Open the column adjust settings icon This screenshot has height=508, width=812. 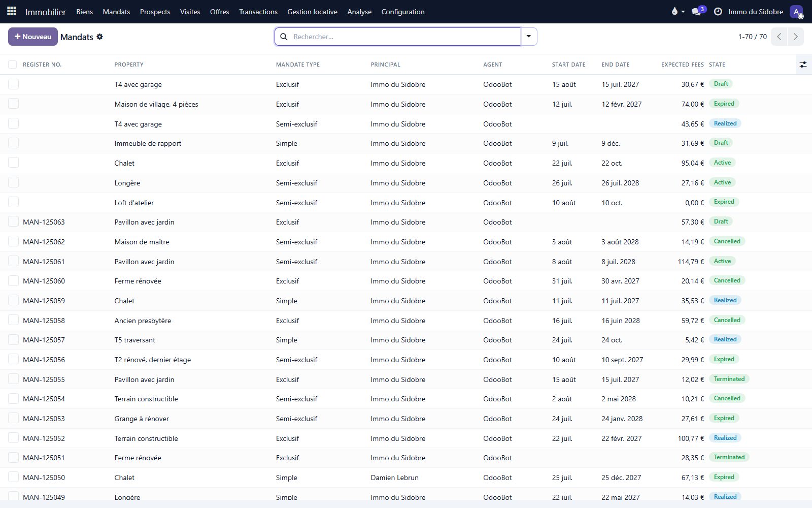803,65
